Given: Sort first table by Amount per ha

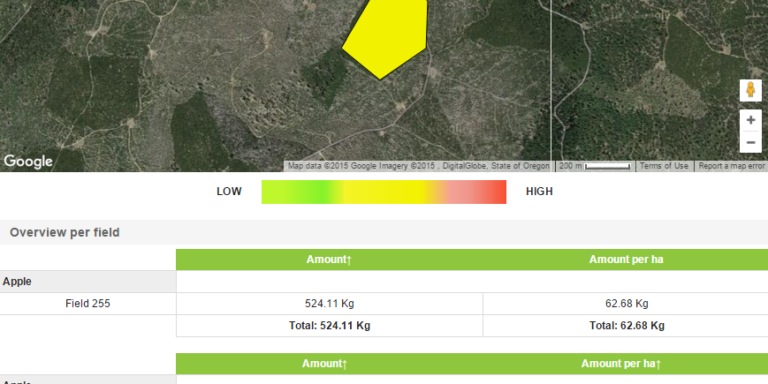Looking at the screenshot, I should click(625, 260).
